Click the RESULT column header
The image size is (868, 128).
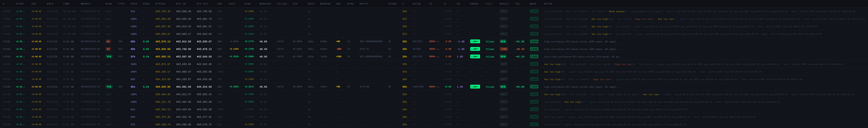coord(504,4)
